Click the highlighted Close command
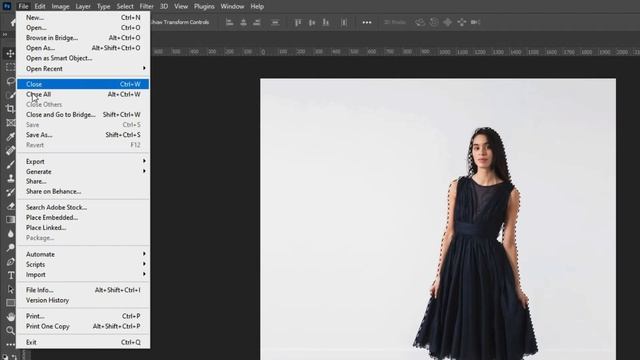This screenshot has width=640, height=360. coord(83,84)
